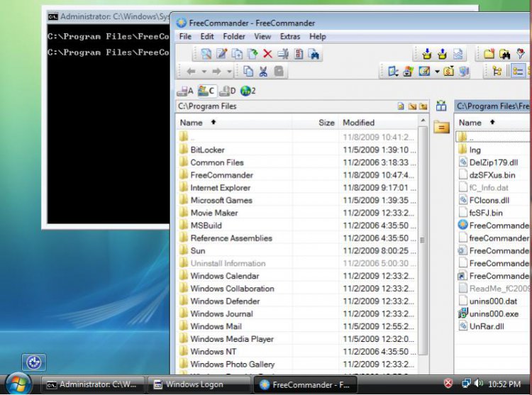Open the File menu
Viewport: 532px width, 395px height.
click(185, 36)
